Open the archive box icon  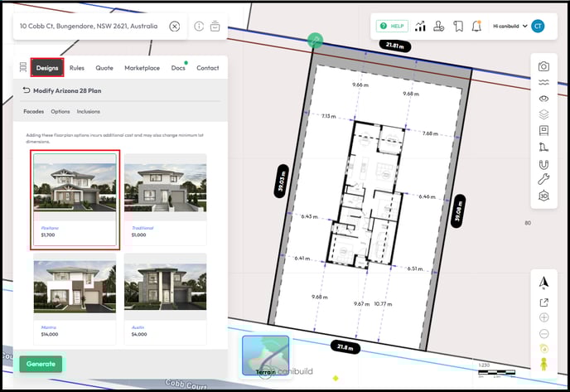click(x=215, y=27)
